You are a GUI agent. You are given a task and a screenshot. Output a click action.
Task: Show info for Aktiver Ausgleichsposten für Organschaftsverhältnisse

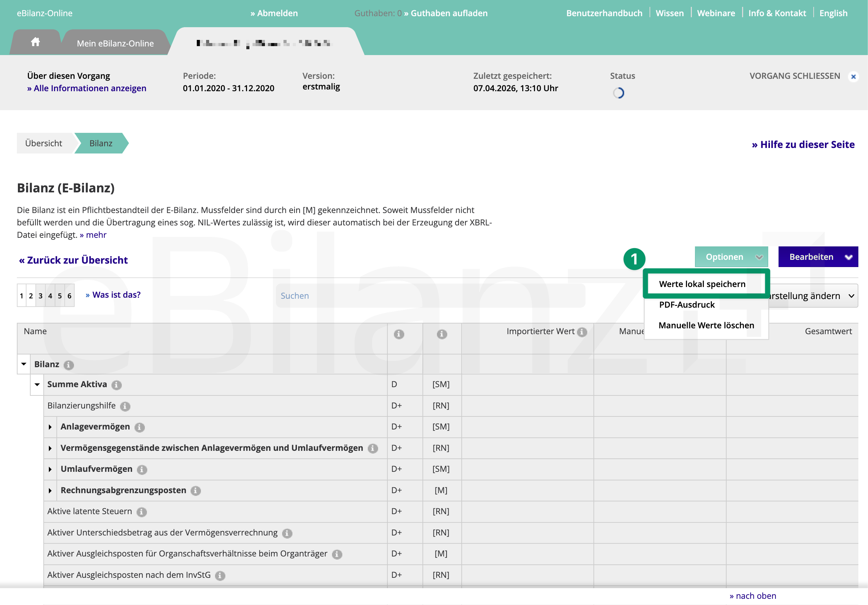pyautogui.click(x=337, y=554)
